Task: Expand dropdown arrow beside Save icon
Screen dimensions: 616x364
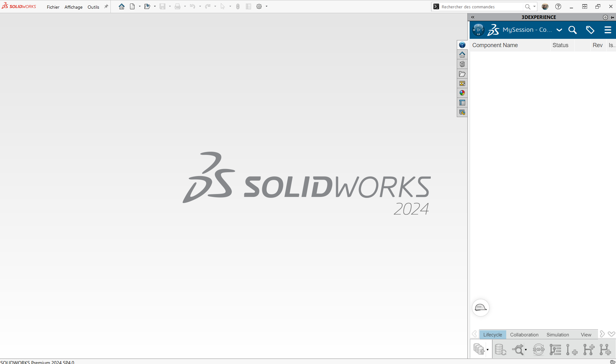Action: (x=170, y=6)
